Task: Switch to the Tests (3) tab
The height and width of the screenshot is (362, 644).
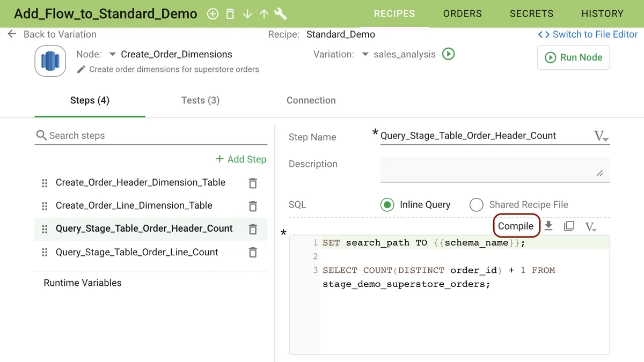Action: pos(200,100)
